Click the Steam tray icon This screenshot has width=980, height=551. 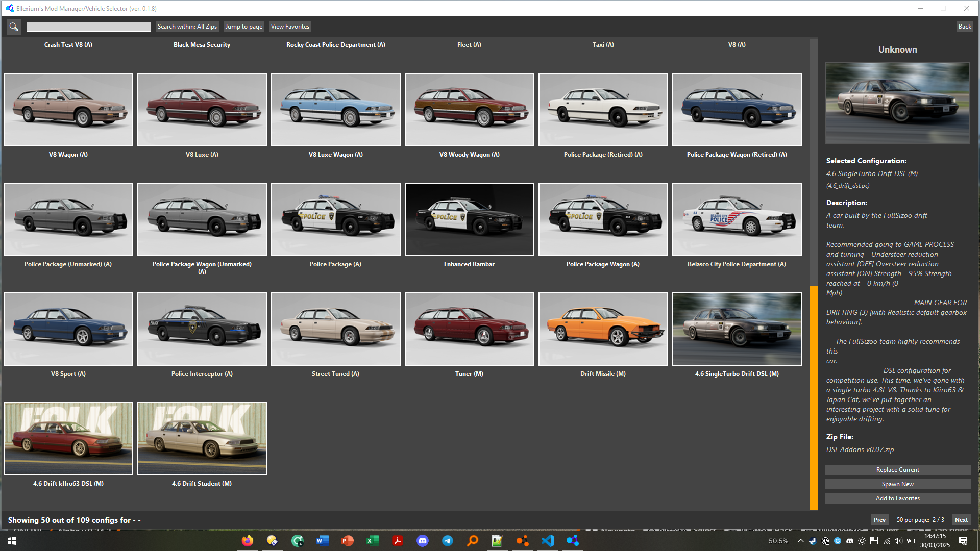[x=813, y=541]
